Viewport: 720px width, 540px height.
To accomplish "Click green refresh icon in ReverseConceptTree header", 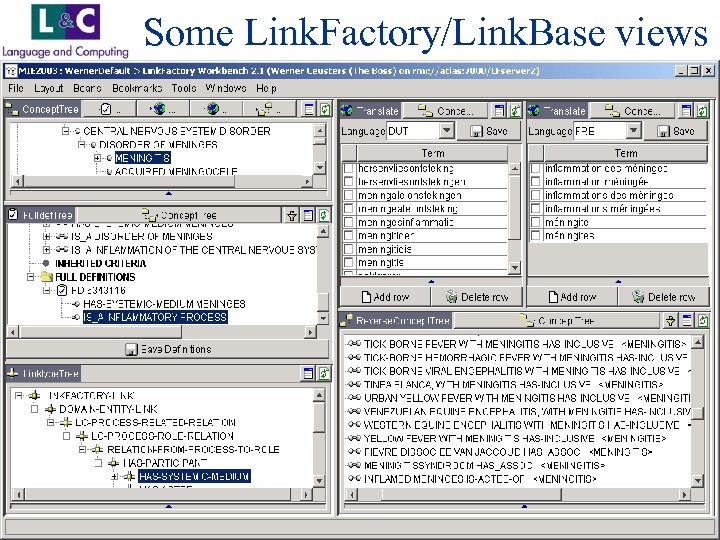I will click(703, 321).
